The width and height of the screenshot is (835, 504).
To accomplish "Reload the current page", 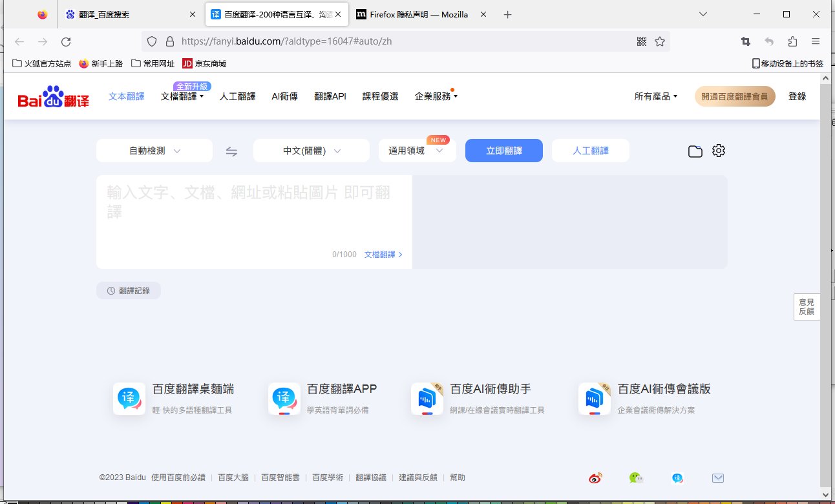I will coord(66,41).
